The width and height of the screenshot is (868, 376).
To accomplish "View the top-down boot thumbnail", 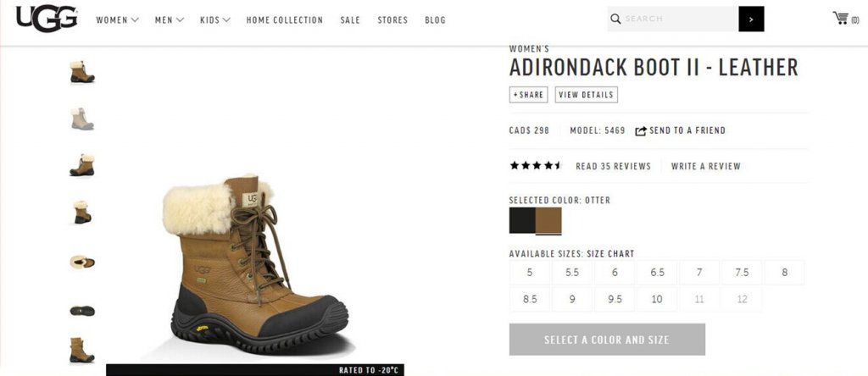I will click(82, 262).
